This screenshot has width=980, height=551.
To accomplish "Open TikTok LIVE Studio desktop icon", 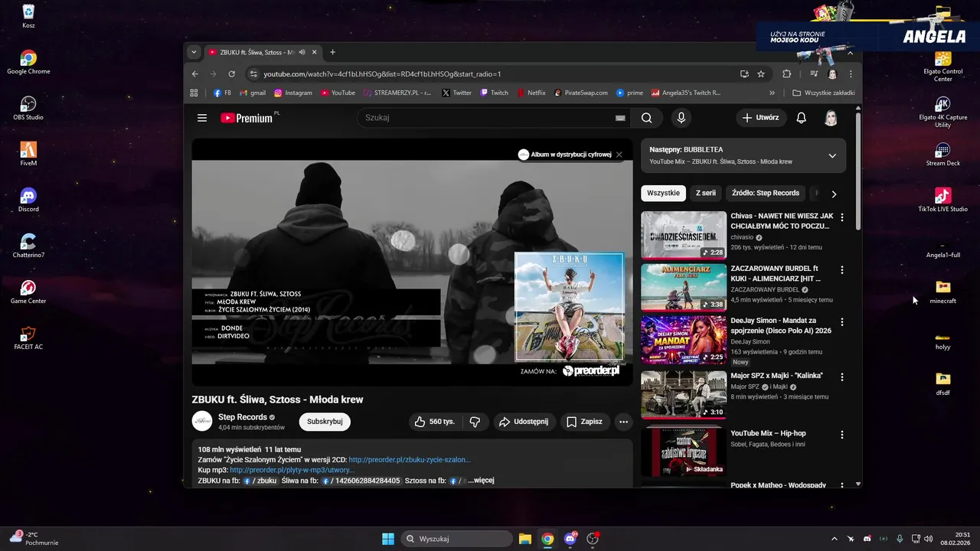I will click(942, 200).
